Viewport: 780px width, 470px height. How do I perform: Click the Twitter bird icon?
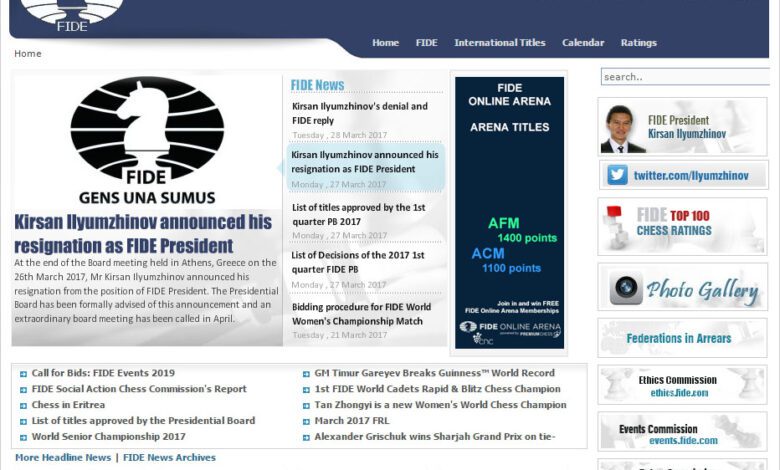617,175
